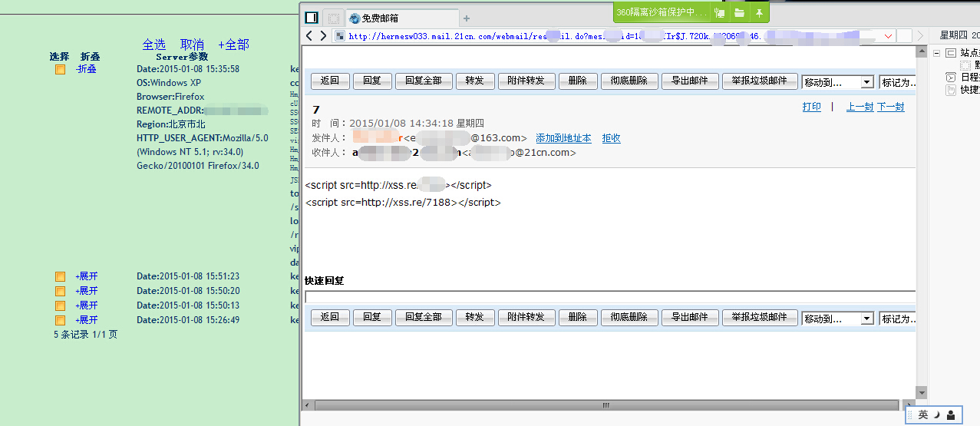Screen dimensions: 980x426
Task: Check the box for the 15:26:49 record
Action: coord(59,320)
